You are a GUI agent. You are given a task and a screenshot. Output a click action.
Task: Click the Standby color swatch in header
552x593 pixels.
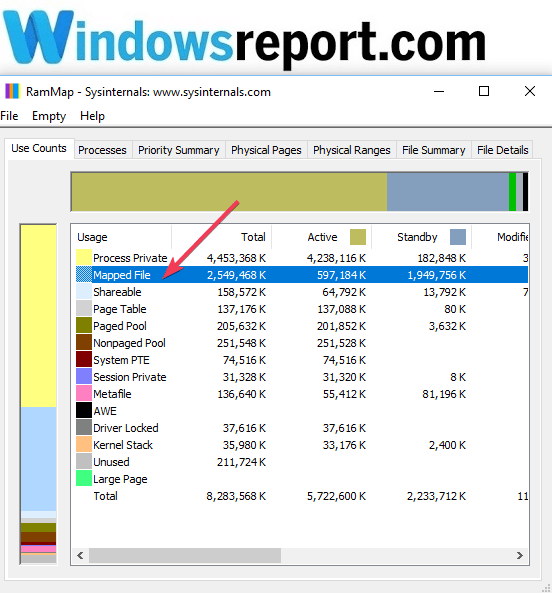458,237
